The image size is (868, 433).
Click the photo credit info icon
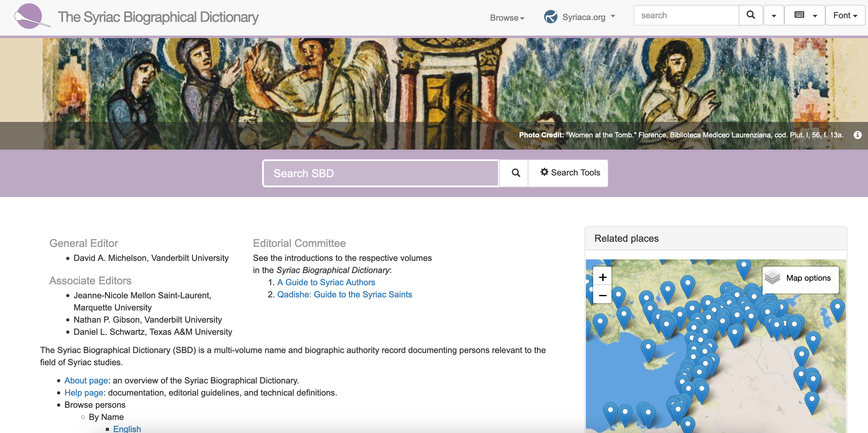pyautogui.click(x=857, y=135)
